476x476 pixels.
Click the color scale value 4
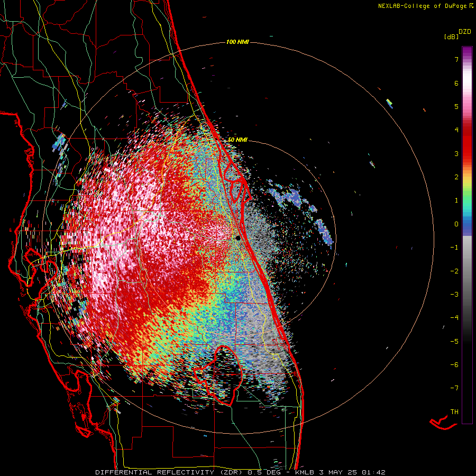coord(456,130)
